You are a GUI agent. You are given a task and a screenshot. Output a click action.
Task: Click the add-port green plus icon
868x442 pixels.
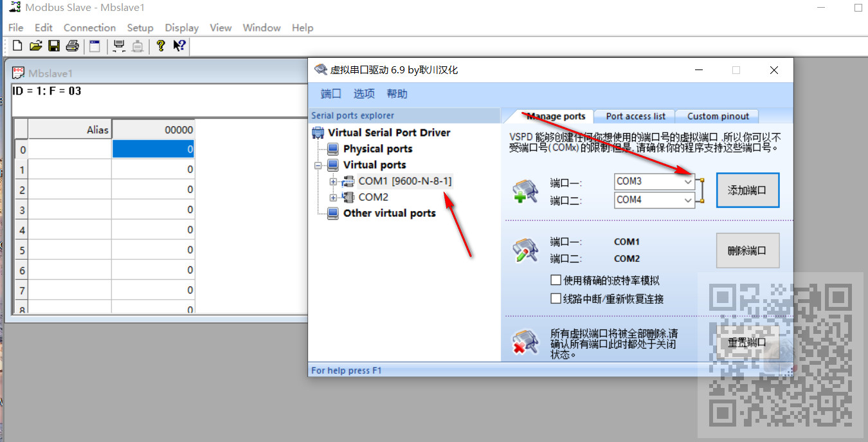pyautogui.click(x=525, y=191)
